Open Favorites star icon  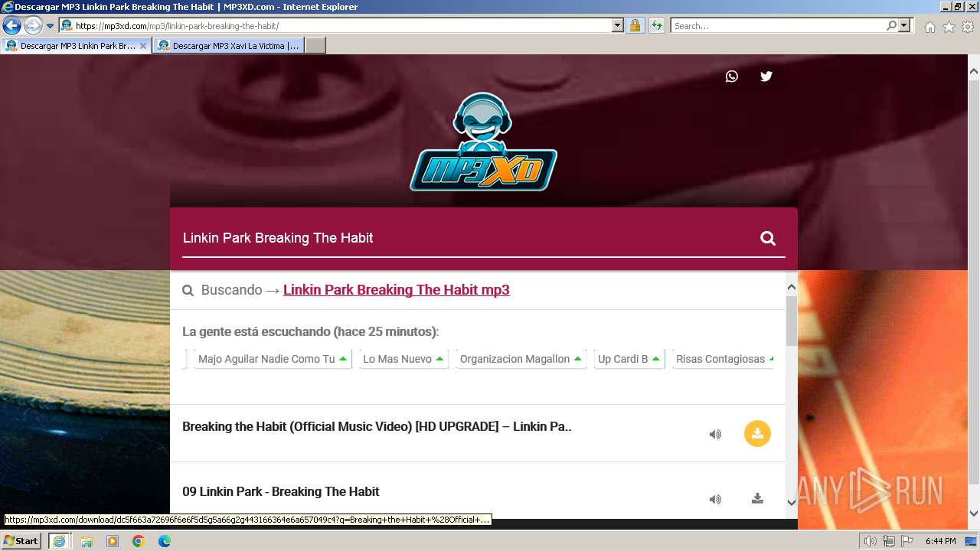click(x=949, y=27)
